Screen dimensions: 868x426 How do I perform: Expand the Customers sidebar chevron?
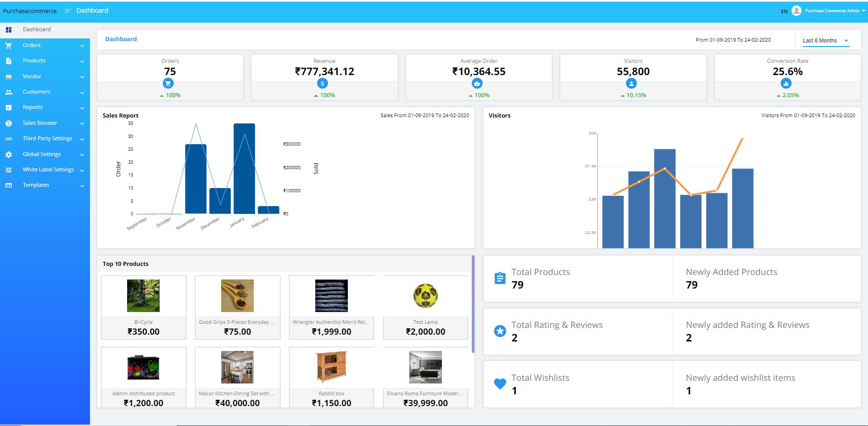[x=82, y=93]
